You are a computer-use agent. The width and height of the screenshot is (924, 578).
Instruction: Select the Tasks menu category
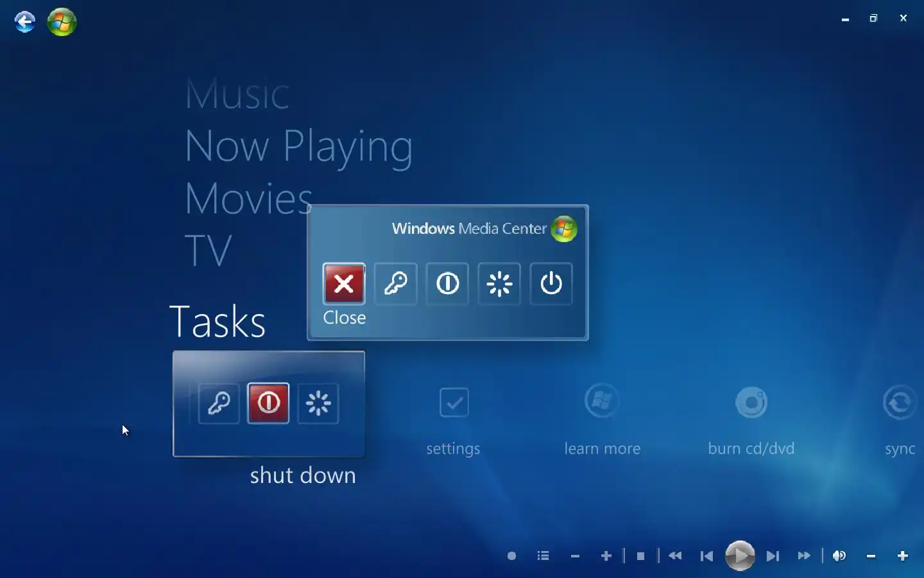(x=218, y=322)
